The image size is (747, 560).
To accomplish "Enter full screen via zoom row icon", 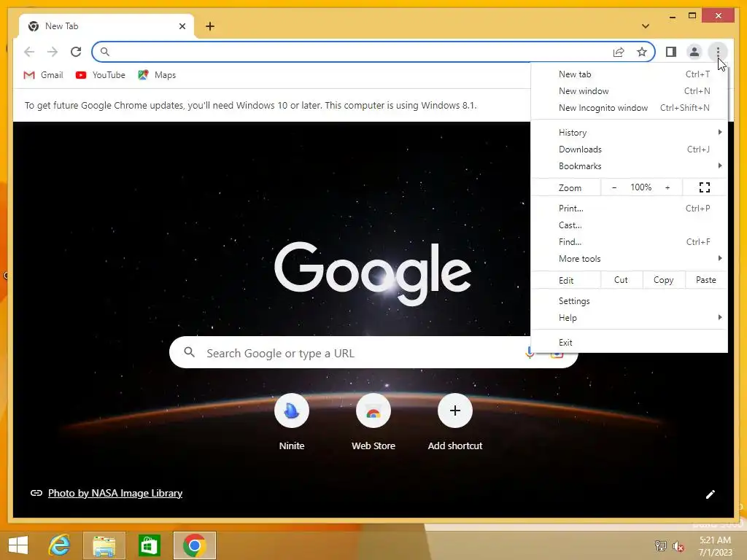I will [705, 187].
